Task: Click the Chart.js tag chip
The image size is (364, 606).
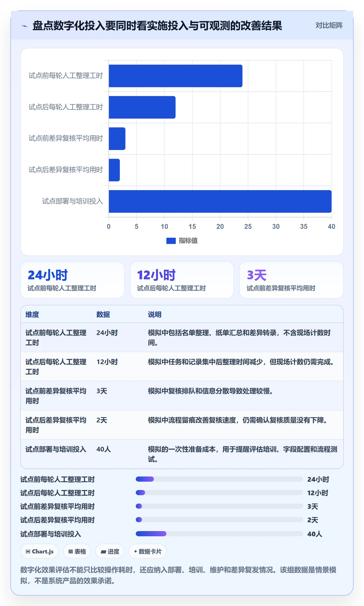Action: point(40,551)
